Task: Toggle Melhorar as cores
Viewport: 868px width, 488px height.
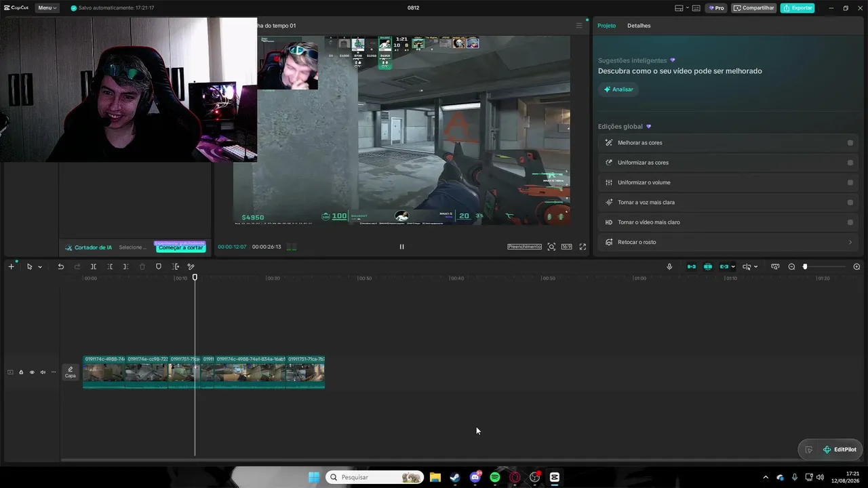Action: point(850,143)
